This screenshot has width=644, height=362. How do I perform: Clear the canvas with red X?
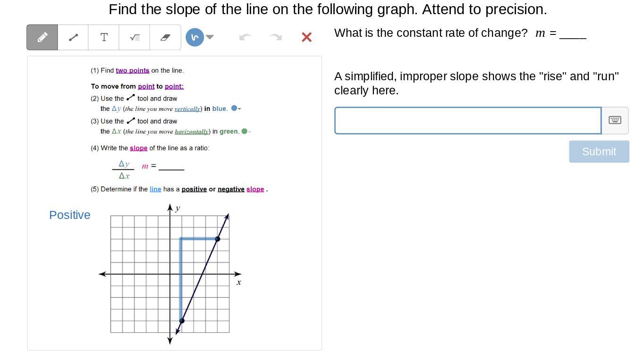coord(306,37)
